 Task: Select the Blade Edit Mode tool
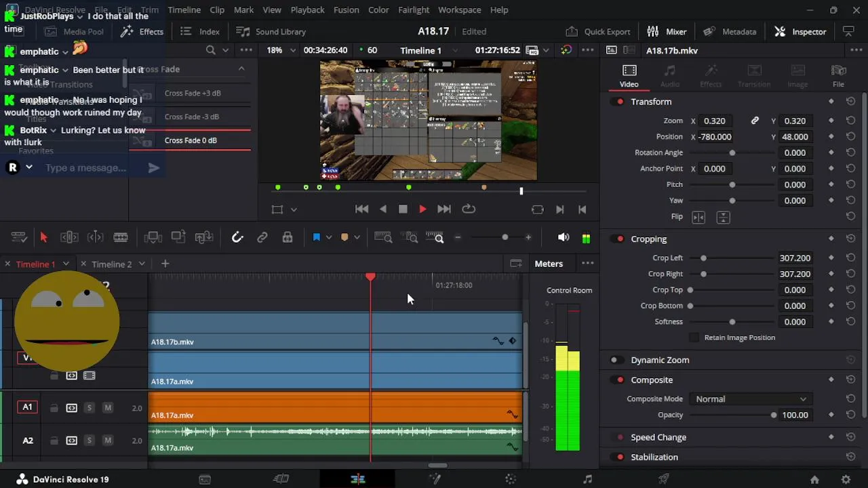pos(121,237)
